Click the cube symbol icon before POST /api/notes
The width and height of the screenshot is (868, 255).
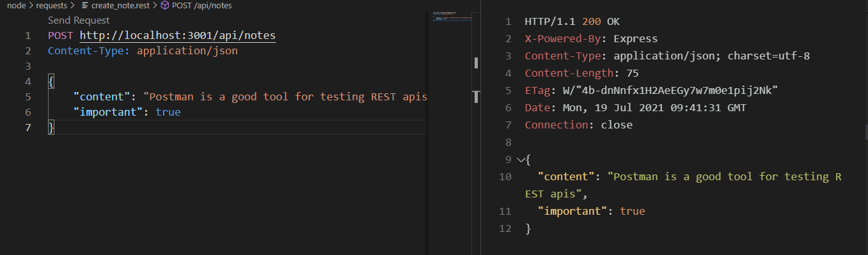pos(164,5)
